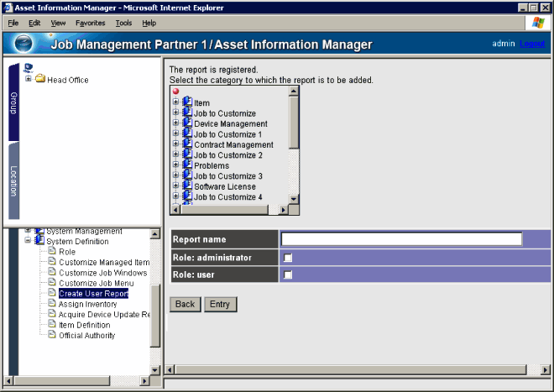Click the main pane horizontal scroll right arrow
The width and height of the screenshot is (554, 392).
546,369
